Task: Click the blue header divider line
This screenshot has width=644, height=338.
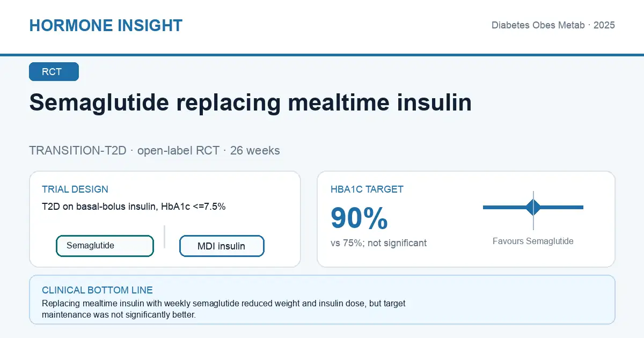Action: 322,55
